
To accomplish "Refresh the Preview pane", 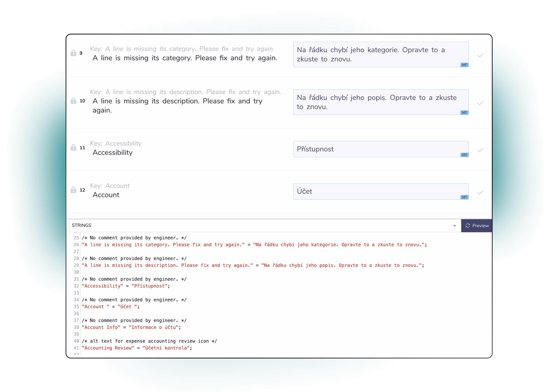I will point(476,226).
